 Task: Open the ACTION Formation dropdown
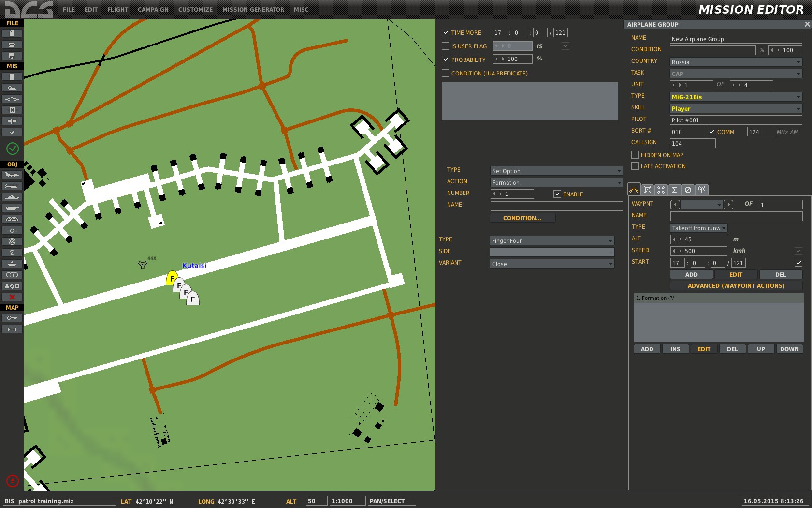556,182
